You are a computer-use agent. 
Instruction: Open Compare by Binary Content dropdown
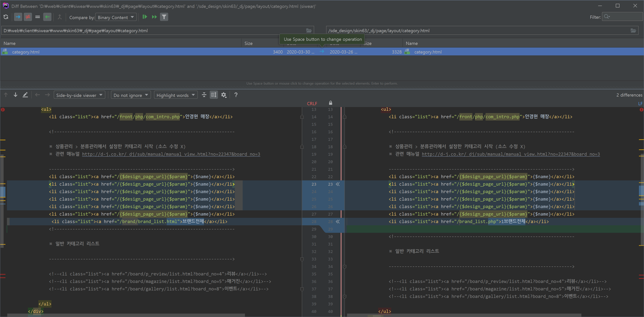coord(116,17)
